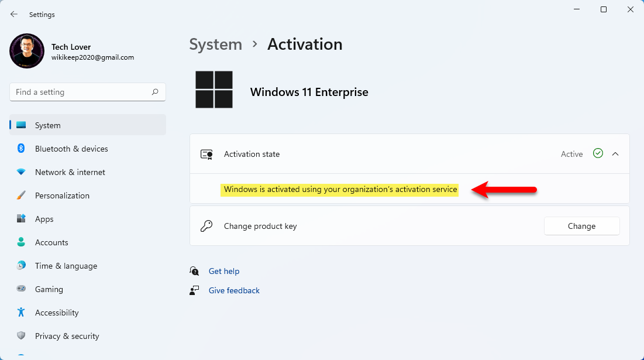Click the Give feedback icon
This screenshot has height=360, width=644.
pos(194,290)
